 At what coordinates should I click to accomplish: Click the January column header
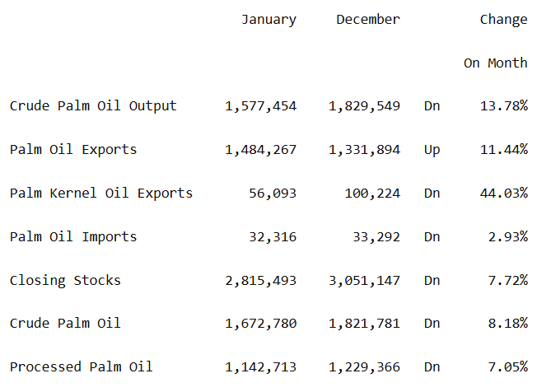point(268,20)
